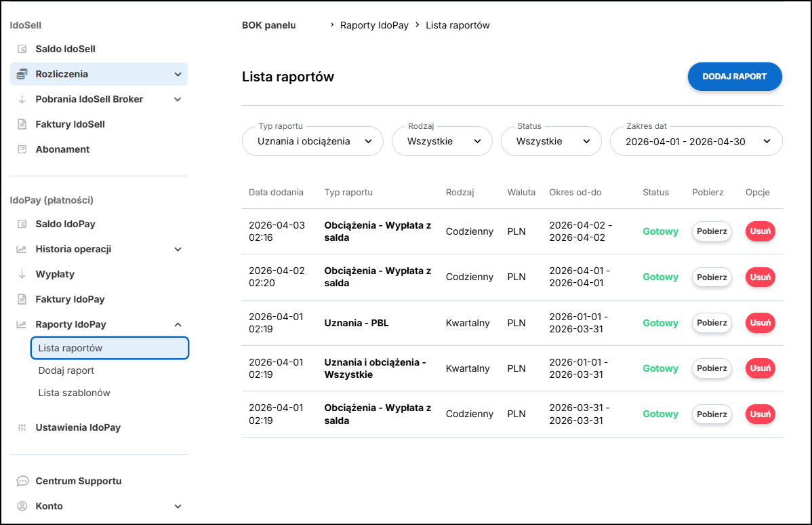Click the sliders icon beside Ustawienia IdoPay
This screenshot has width=812, height=525.
22,427
